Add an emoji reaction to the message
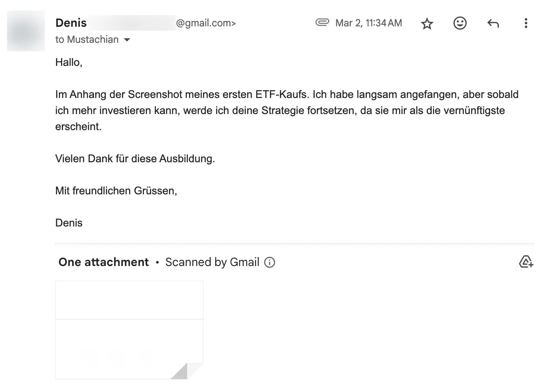The image size is (545, 392). click(460, 23)
